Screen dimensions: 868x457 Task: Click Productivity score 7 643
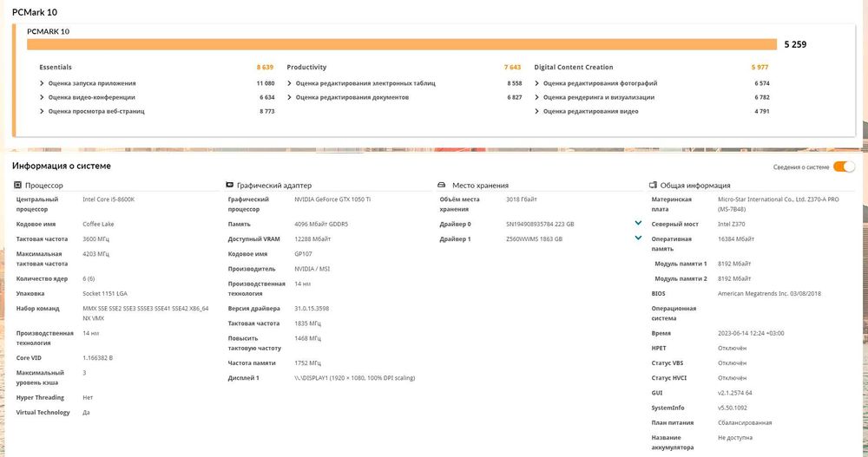[x=512, y=67]
